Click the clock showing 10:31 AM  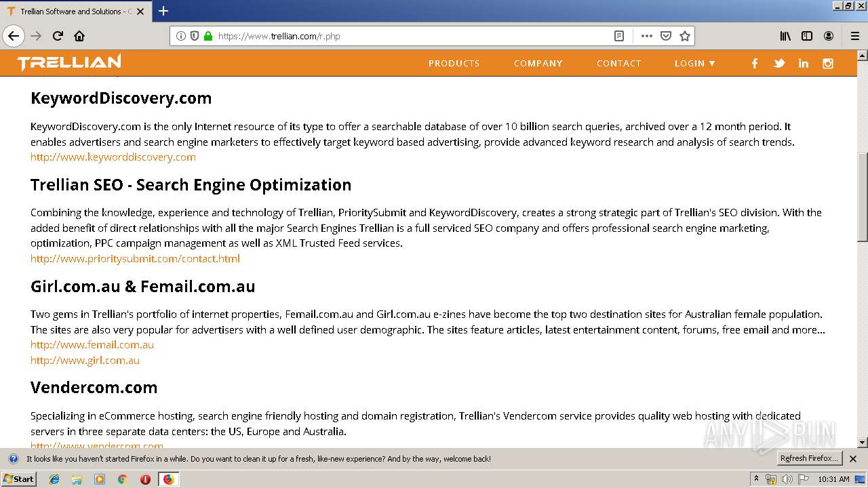833,479
